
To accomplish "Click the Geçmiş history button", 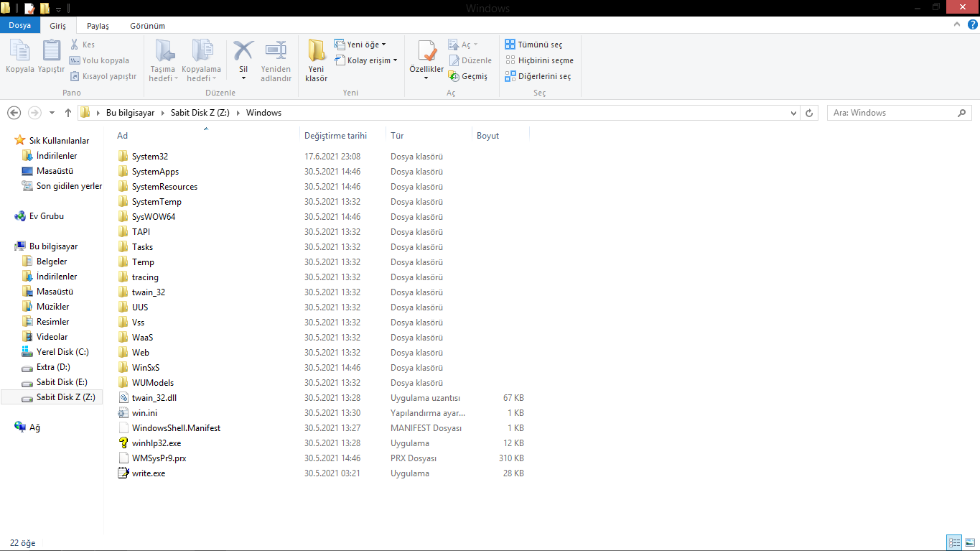I will [x=468, y=76].
